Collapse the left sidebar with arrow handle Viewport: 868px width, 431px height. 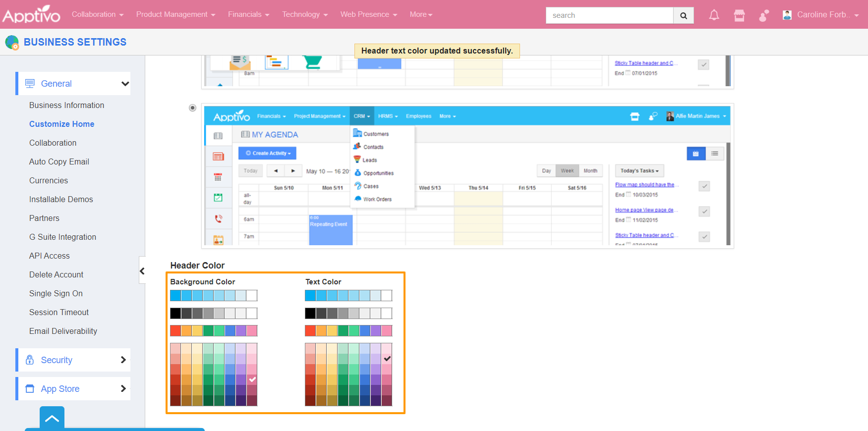click(x=142, y=271)
